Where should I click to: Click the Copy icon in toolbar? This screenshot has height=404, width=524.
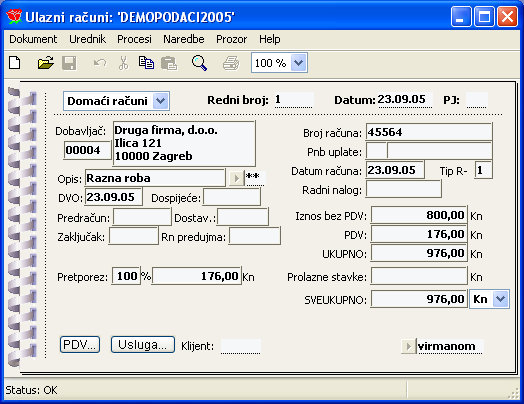(146, 62)
